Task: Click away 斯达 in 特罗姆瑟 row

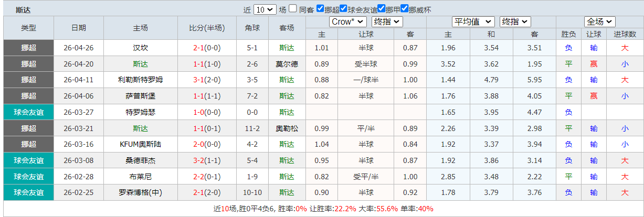Action: tap(287, 113)
